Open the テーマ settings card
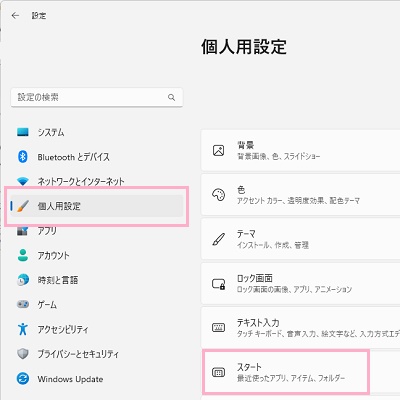The image size is (400, 400). pos(300,239)
